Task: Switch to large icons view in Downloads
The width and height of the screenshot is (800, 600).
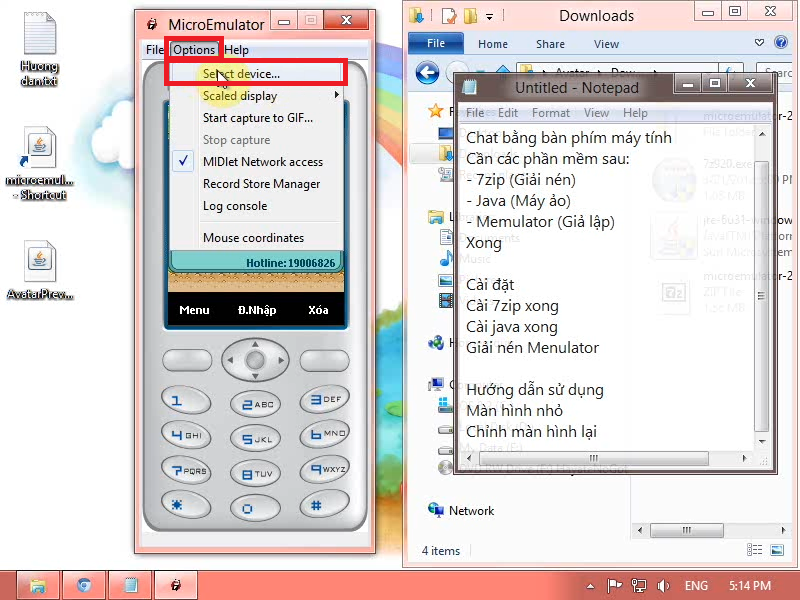Action: pos(777,549)
